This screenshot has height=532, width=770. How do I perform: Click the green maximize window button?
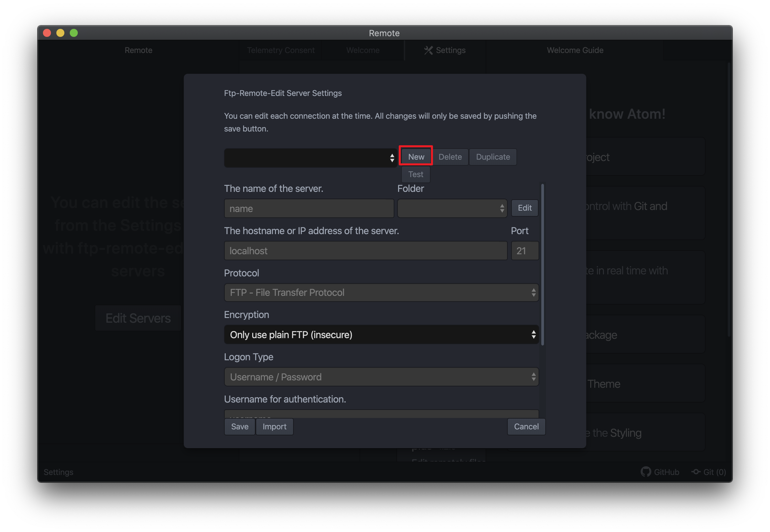click(74, 33)
